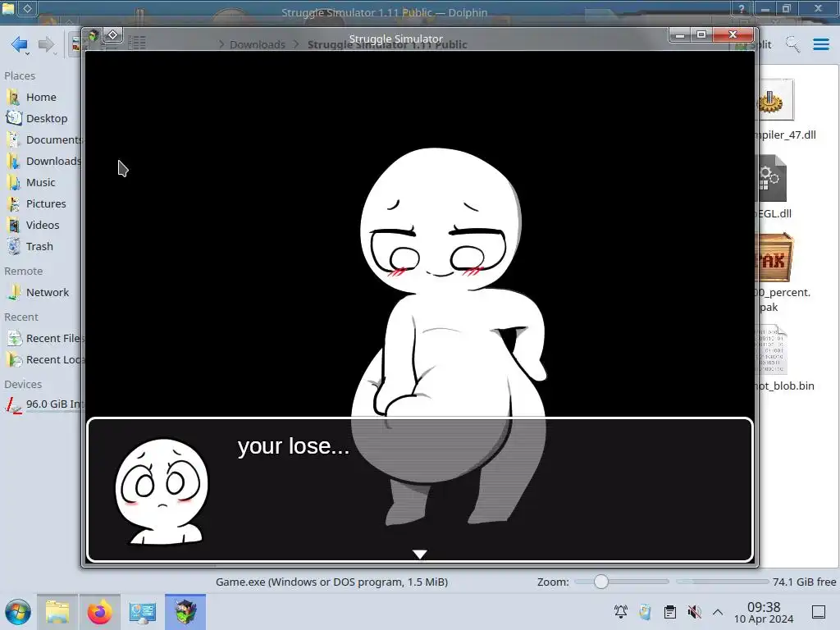The height and width of the screenshot is (630, 840).
Task: Close the Struggle Simulator window
Action: coord(733,34)
